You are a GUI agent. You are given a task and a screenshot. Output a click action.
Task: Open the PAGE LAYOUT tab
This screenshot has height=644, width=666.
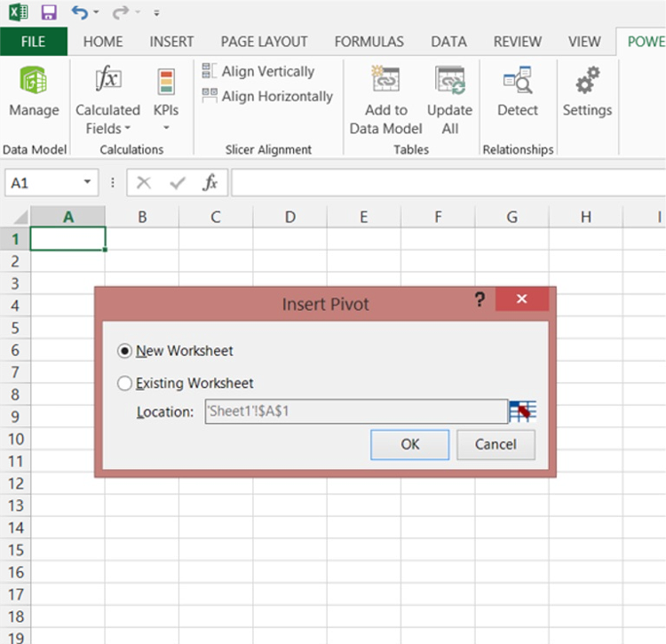265,42
